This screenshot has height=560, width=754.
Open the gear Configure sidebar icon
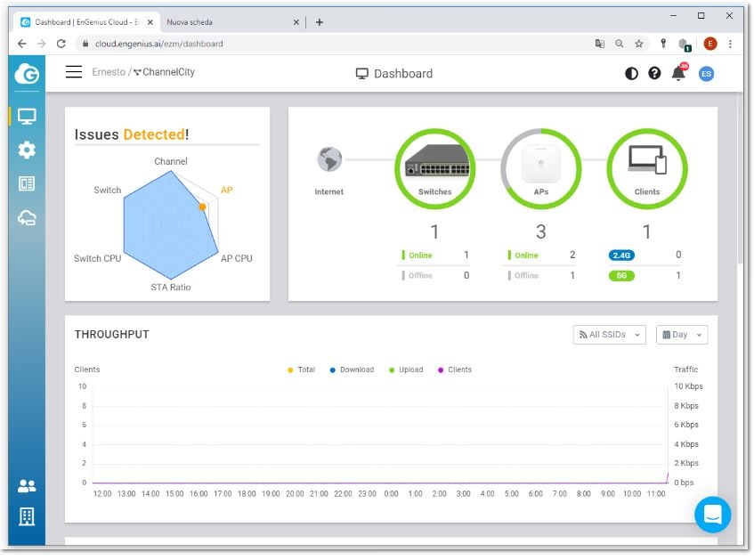[x=27, y=150]
